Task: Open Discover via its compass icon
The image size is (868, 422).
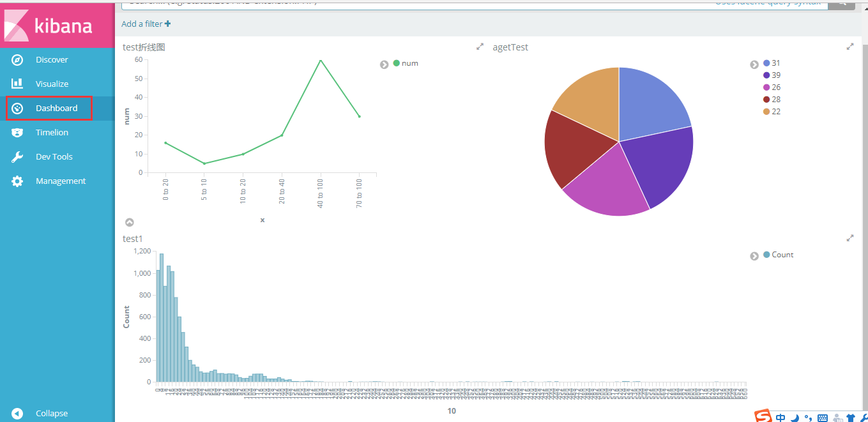Action: coord(17,59)
